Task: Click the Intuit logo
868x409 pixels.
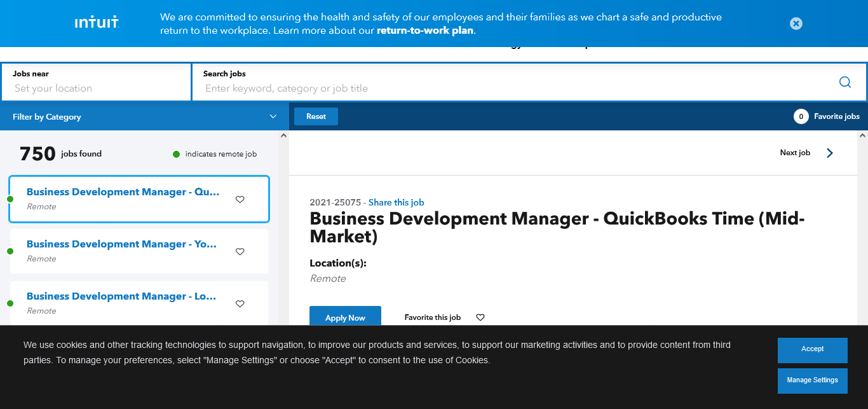Action: 97,23
